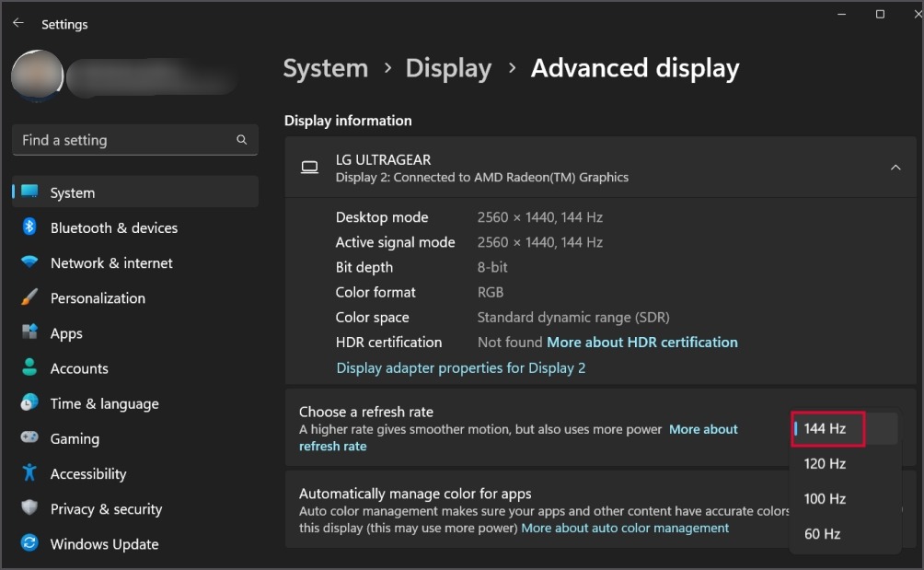Click the Network wifi icon
Image resolution: width=924 pixels, height=570 pixels.
29,262
